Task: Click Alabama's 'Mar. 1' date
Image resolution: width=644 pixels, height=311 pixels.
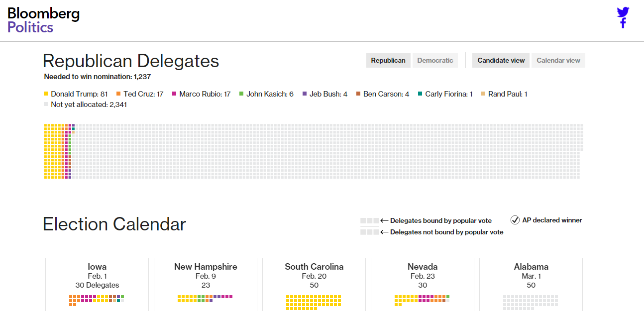Action: tap(531, 276)
